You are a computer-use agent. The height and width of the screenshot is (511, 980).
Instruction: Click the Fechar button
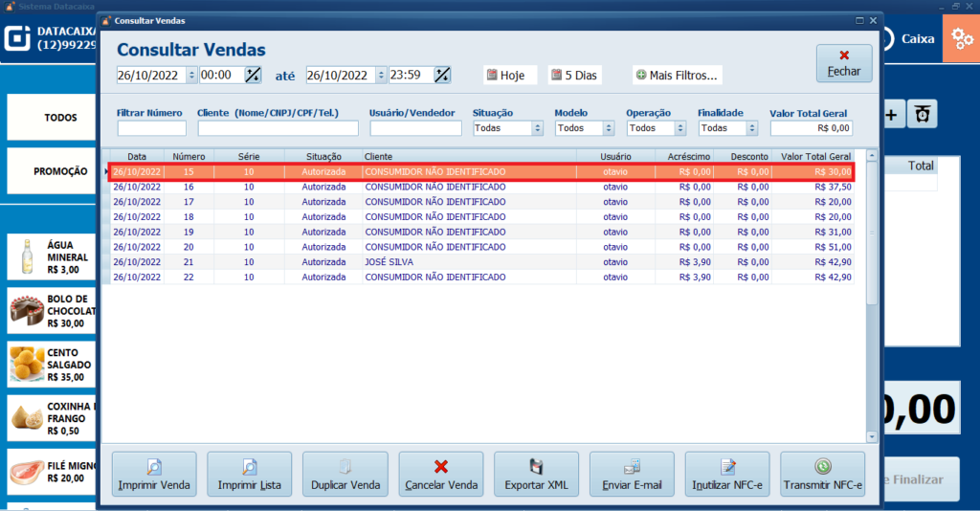point(843,63)
